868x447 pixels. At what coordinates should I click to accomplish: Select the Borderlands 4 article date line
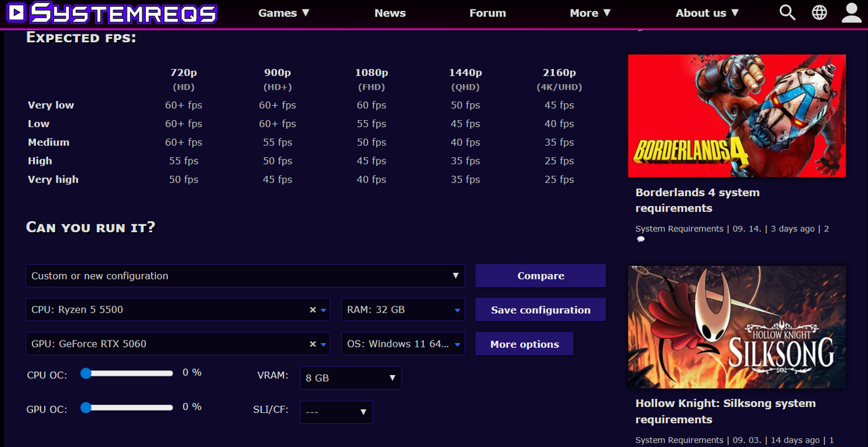click(x=732, y=229)
